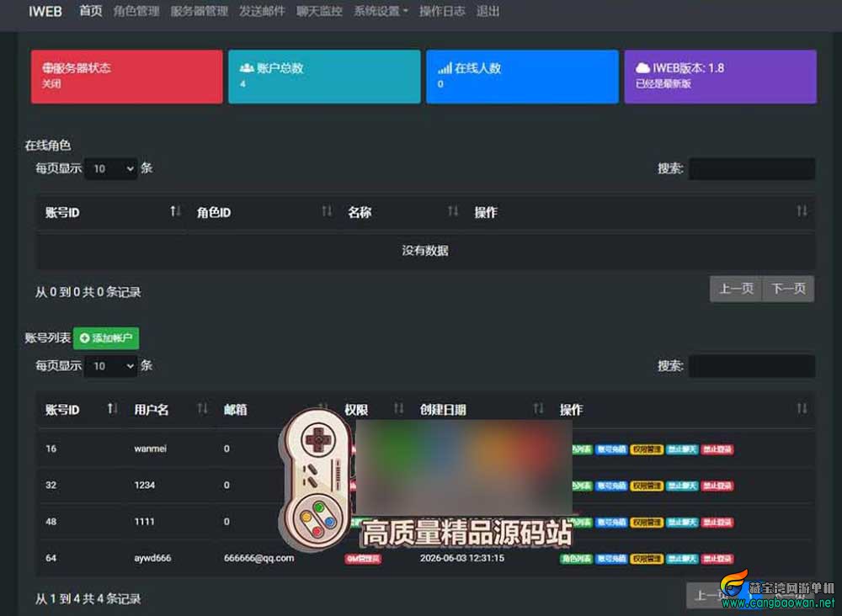Select username 1234 in the account list
The width and height of the screenshot is (842, 616).
[145, 485]
